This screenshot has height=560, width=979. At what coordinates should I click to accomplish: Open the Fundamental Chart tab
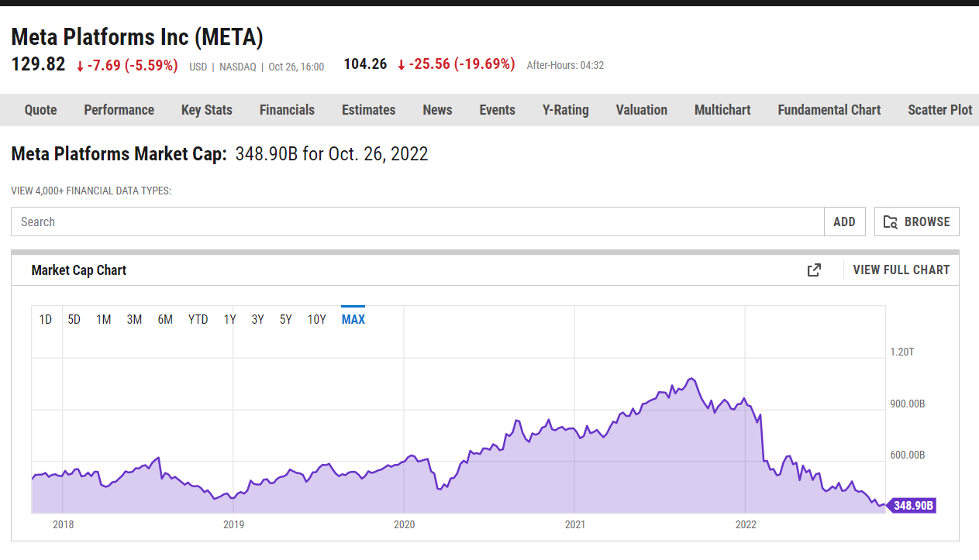829,110
